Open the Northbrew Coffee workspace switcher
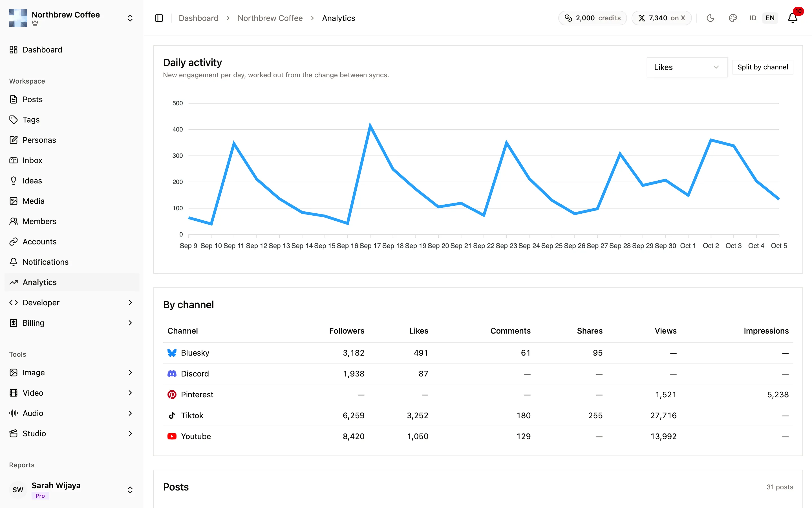Viewport: 812px width, 508px height. pyautogui.click(x=72, y=18)
